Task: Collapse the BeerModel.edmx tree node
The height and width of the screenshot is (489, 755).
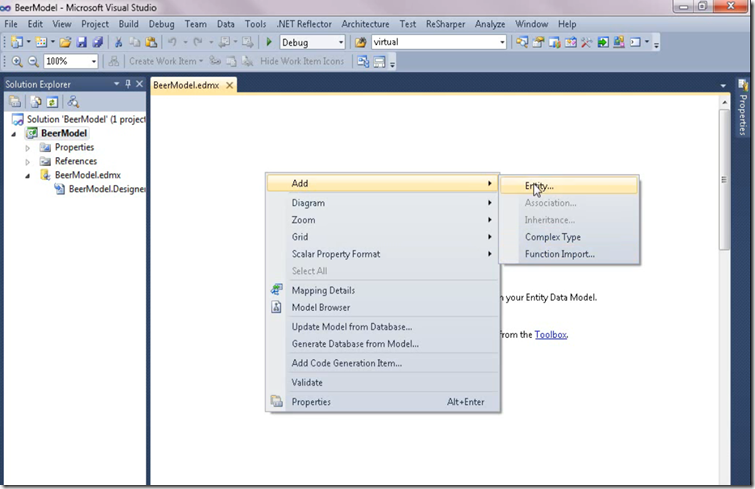Action: coord(27,176)
